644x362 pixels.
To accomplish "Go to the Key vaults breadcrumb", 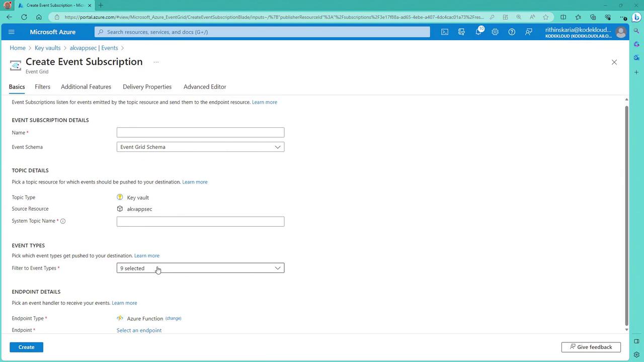I will click(x=48, y=48).
